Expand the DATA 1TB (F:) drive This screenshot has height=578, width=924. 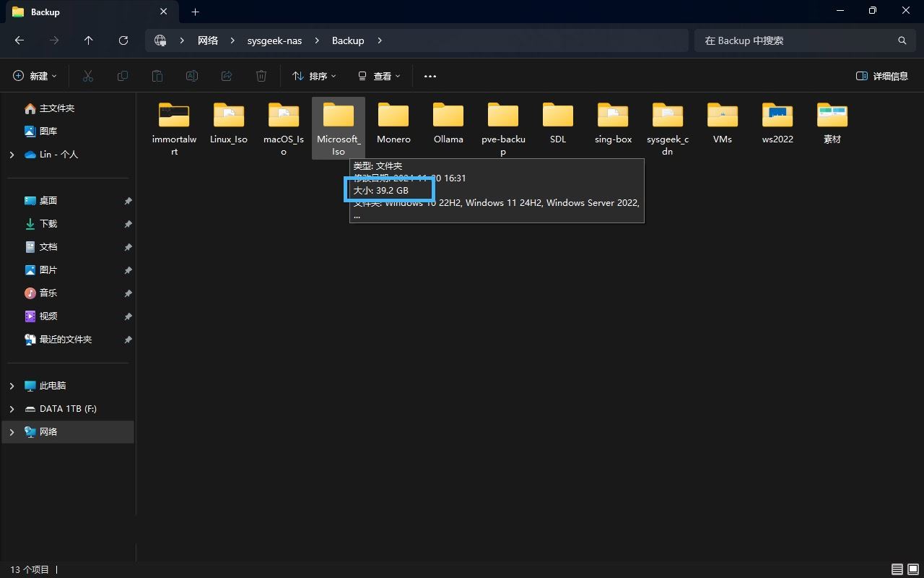pos(12,409)
